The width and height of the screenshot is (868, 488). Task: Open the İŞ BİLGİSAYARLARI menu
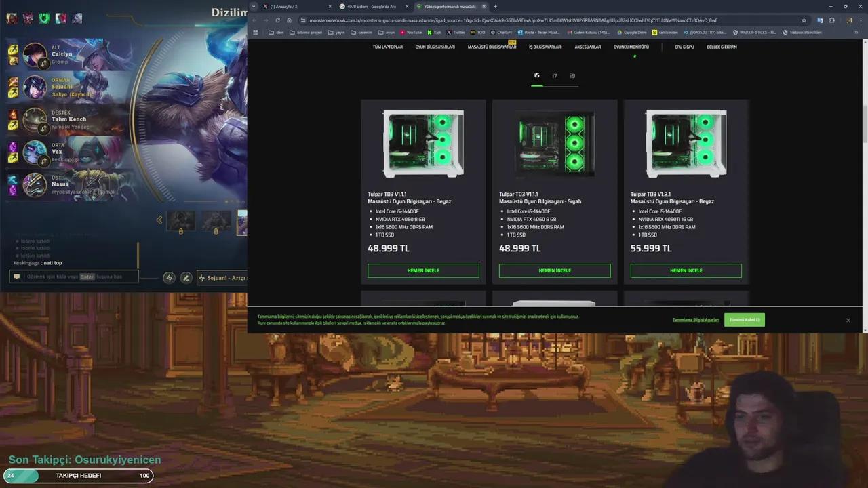tap(545, 47)
